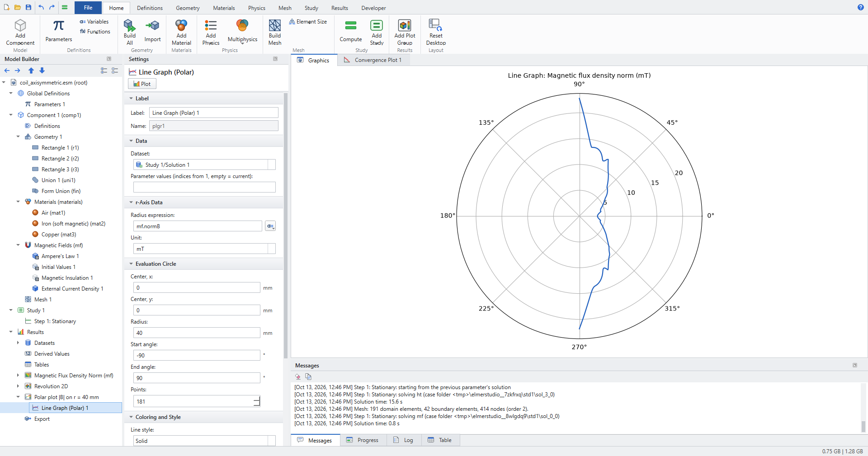Click the Reset Desktop icon
Image resolution: width=868 pixels, height=456 pixels.
[436, 25]
